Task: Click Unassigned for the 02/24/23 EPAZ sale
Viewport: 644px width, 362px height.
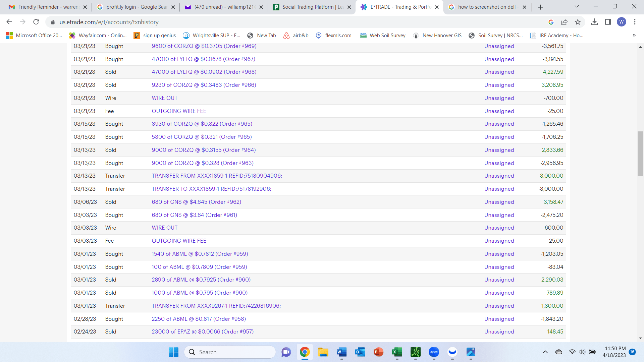Action: pyautogui.click(x=499, y=331)
